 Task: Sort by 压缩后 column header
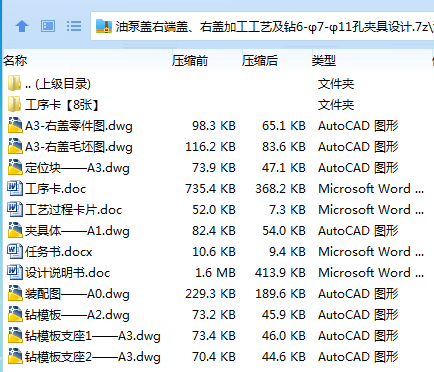(x=260, y=61)
